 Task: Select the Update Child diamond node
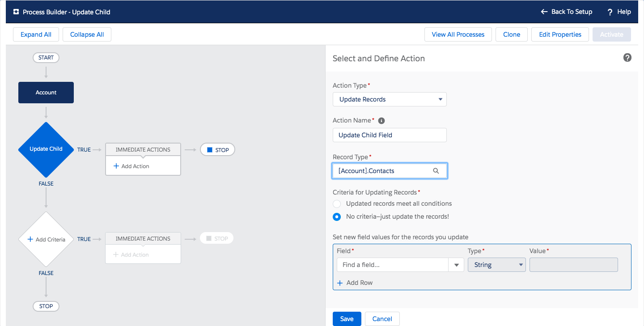46,149
